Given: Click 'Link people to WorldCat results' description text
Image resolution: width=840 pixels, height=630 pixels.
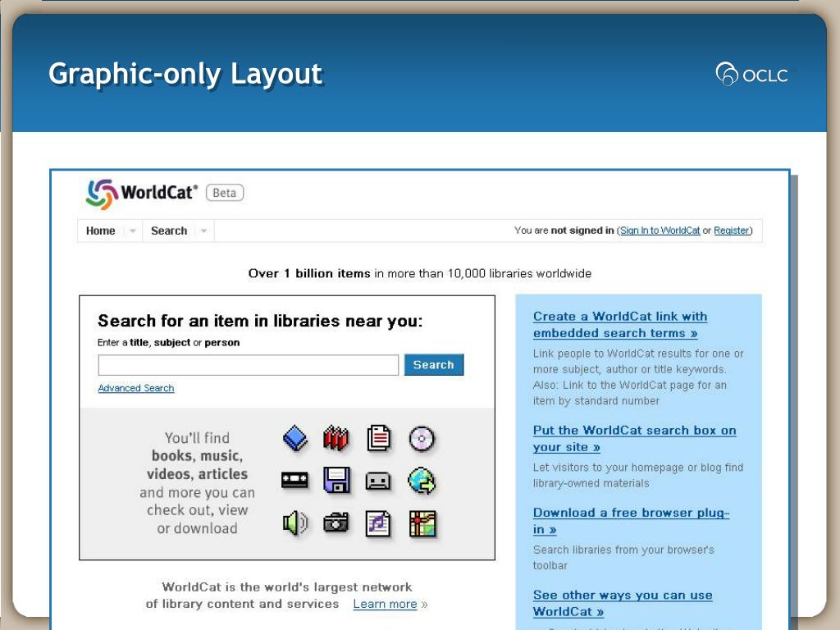Looking at the screenshot, I should [x=638, y=377].
